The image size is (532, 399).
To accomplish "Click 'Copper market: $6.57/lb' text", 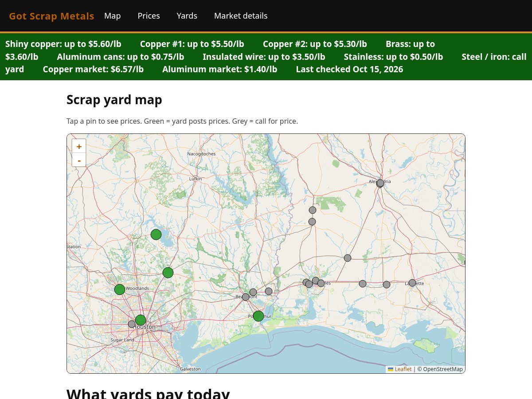I will [x=93, y=69].
